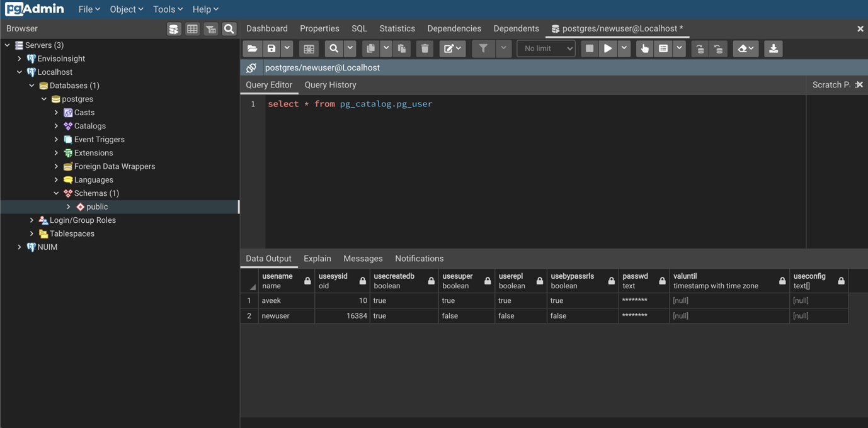Screen dimensions: 868x428
Task: Open the Messages tab in the output panel
Action: point(363,258)
